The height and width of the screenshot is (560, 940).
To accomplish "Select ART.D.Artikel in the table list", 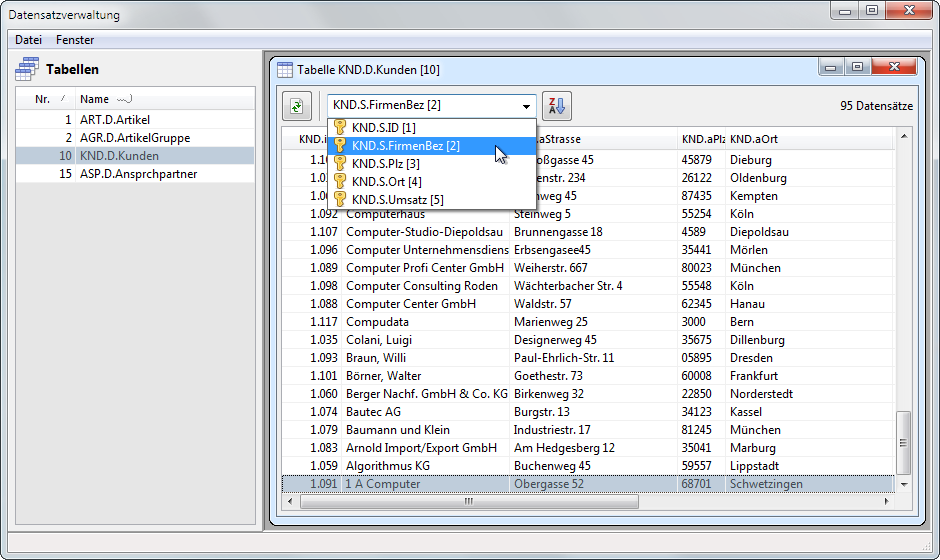I will coord(114,120).
